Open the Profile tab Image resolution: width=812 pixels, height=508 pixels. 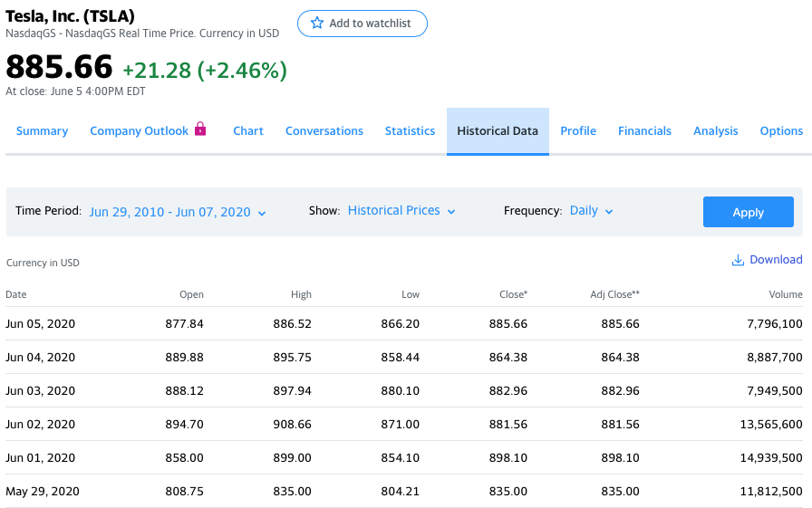(x=578, y=131)
